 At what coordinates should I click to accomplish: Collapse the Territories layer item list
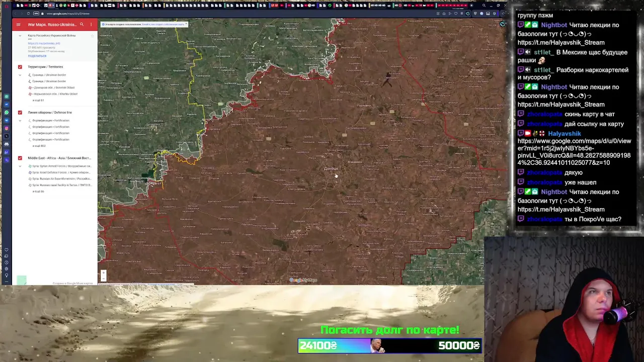pos(20,75)
